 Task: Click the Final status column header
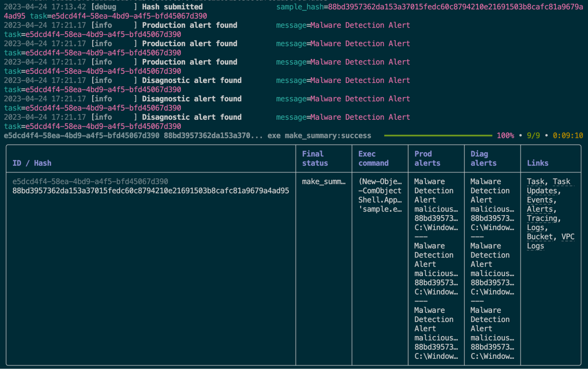pyautogui.click(x=315, y=159)
